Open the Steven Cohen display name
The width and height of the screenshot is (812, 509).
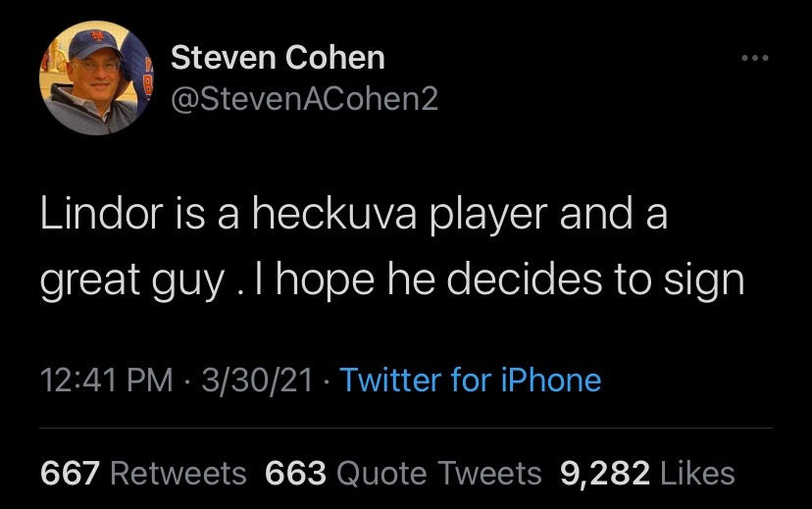click(x=279, y=57)
